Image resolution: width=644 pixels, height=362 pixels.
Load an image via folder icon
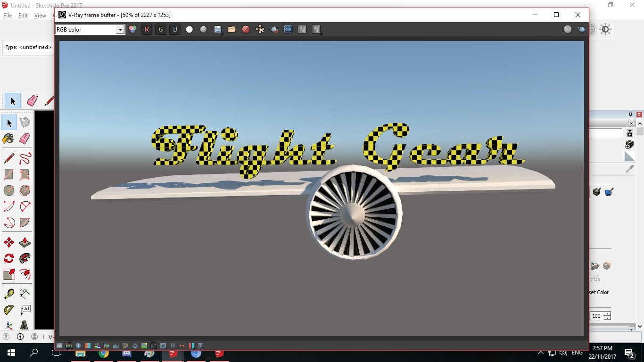click(x=231, y=29)
